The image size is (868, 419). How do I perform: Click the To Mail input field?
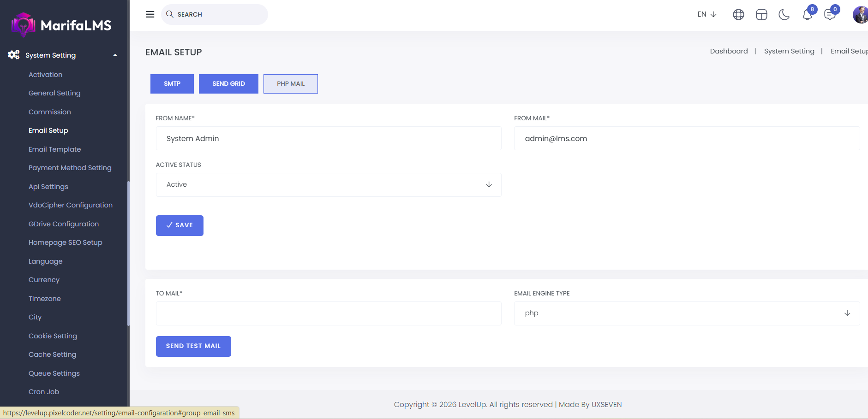[x=329, y=313]
